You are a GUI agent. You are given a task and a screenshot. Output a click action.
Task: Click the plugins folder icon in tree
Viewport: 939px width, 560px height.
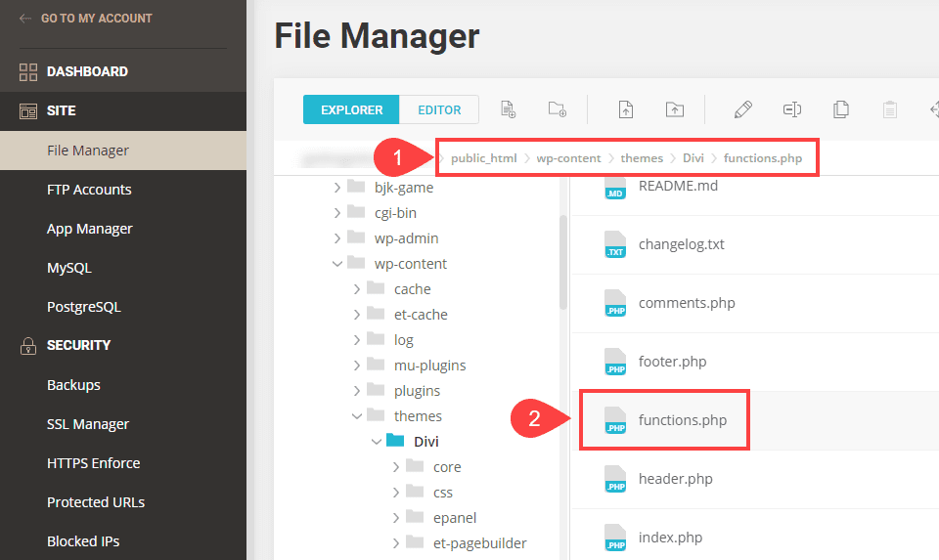pos(376,390)
